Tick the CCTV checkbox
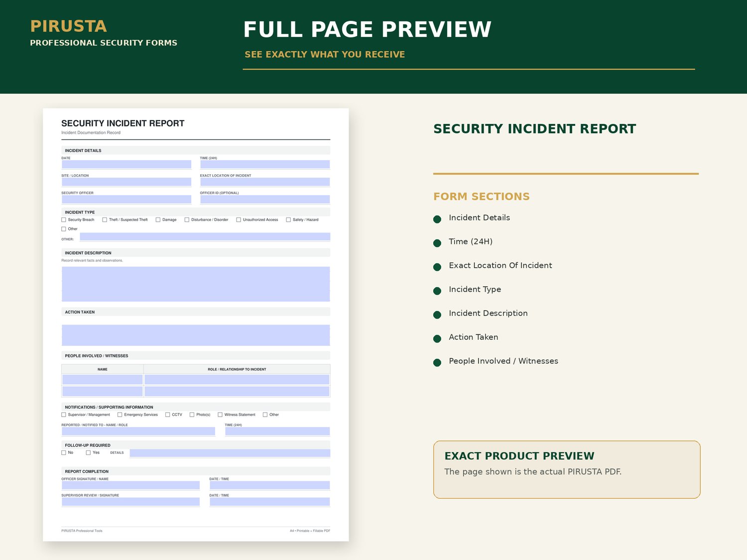 167,415
